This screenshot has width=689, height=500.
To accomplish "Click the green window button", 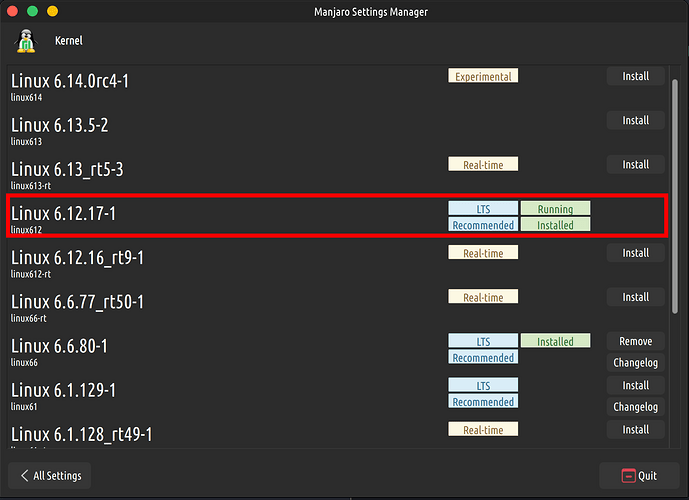I will 33,11.
